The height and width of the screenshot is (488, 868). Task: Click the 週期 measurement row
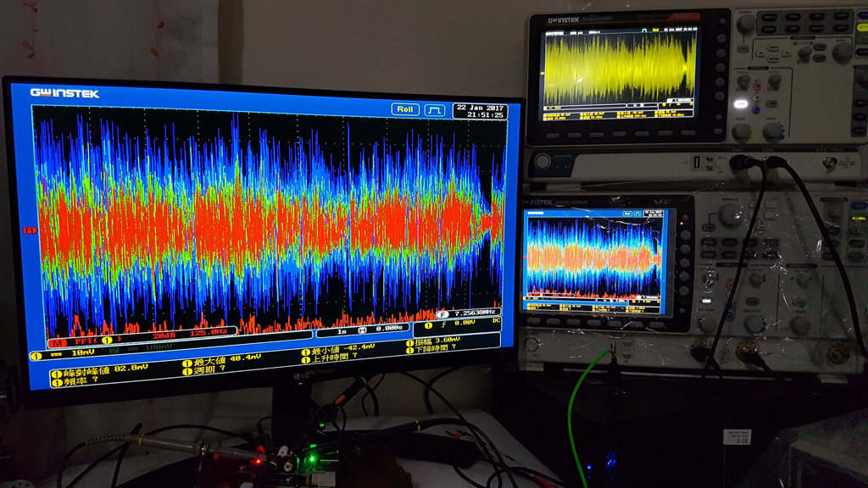205,370
